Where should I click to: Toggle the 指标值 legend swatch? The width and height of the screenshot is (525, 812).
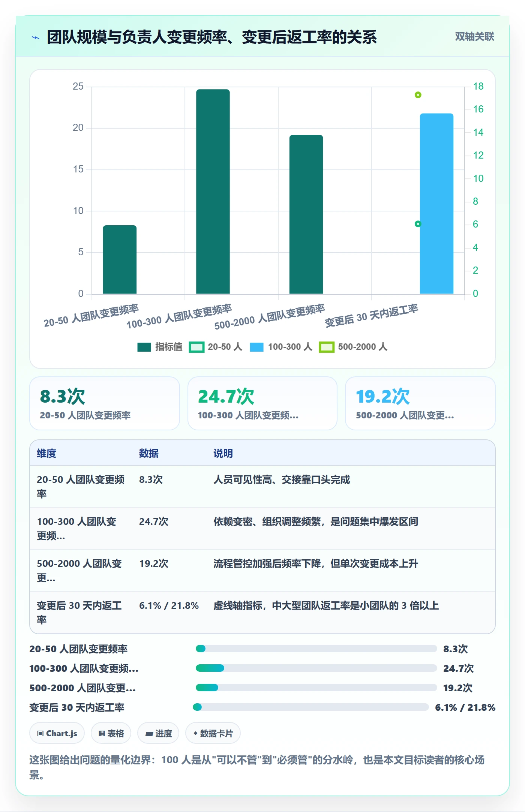(x=144, y=347)
